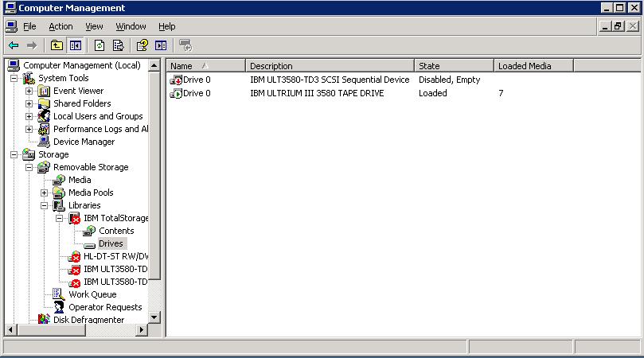Select the disabled IBM ULT3580-TD3 SCSI drive icon

[x=177, y=80]
